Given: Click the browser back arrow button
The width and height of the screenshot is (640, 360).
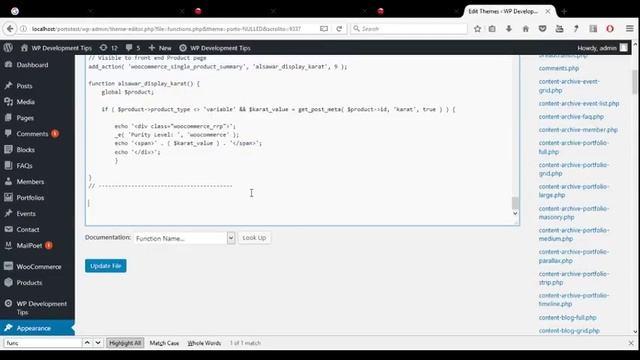Looking at the screenshot, I should click(x=10, y=29).
